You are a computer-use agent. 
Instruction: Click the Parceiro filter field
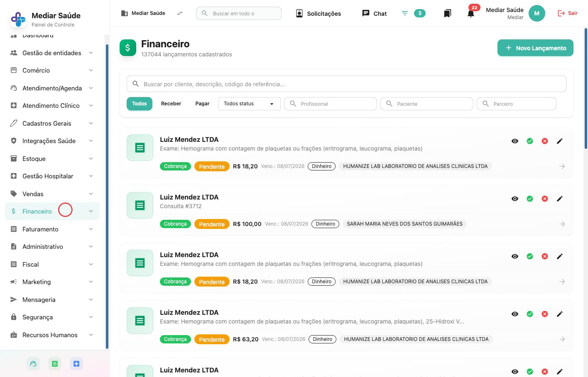click(517, 104)
